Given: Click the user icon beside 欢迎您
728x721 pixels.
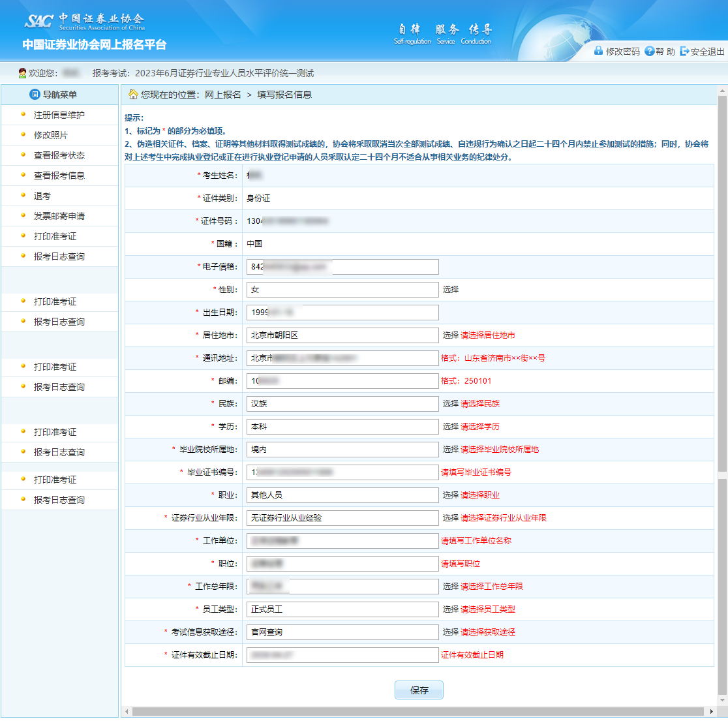Looking at the screenshot, I should tap(21, 72).
